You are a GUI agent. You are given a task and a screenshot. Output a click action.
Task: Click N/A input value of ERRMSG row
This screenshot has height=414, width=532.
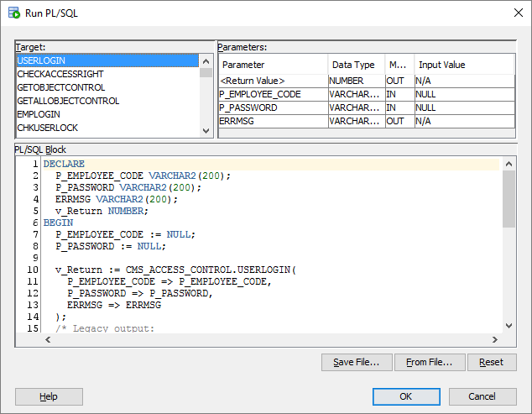pos(465,121)
